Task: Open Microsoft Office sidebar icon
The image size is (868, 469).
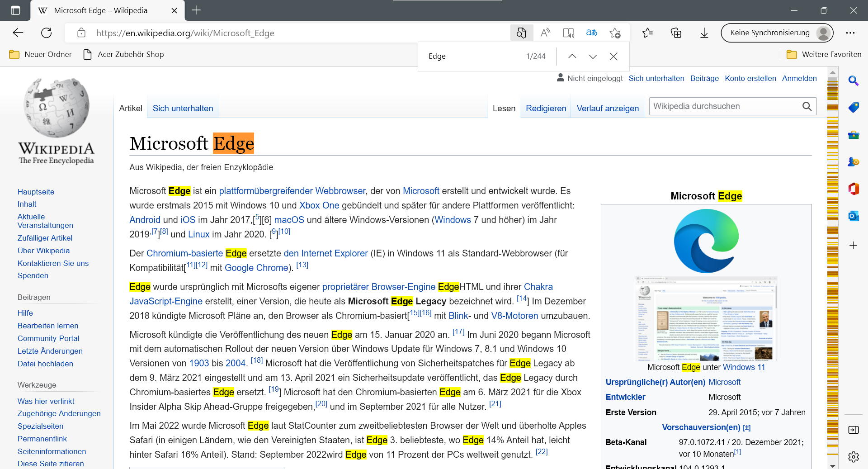Action: pos(853,189)
